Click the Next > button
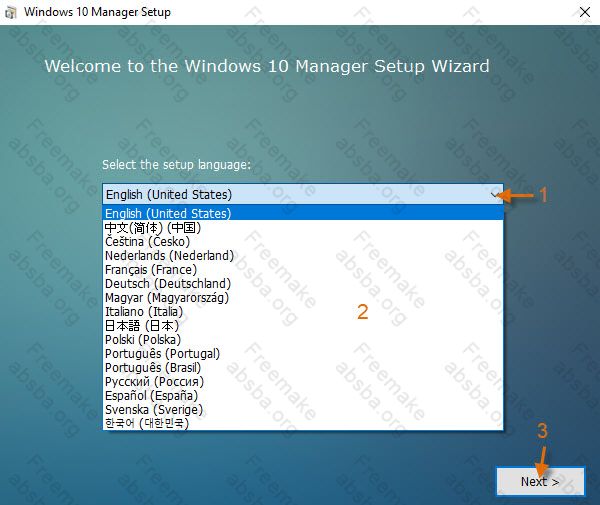The height and width of the screenshot is (505, 600). (540, 481)
